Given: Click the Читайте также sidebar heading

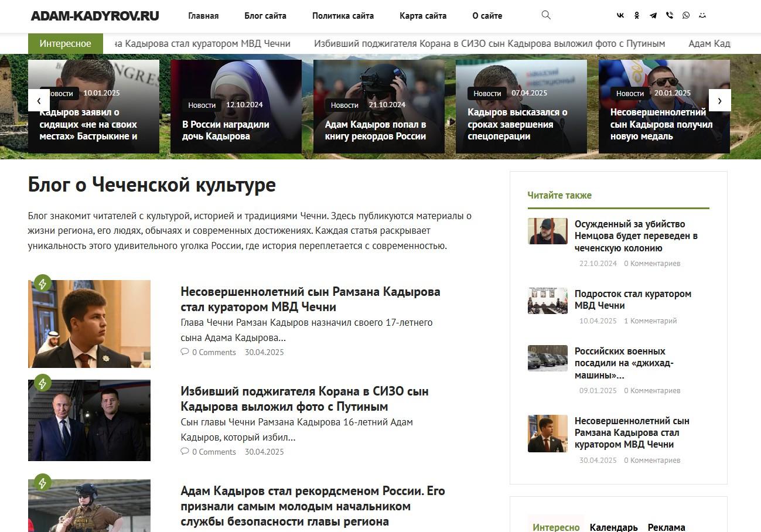Looking at the screenshot, I should (x=559, y=195).
